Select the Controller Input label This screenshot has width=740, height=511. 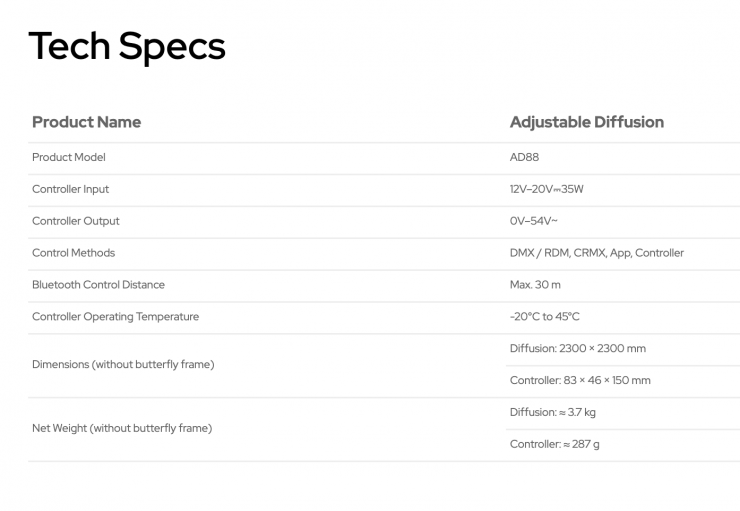click(x=70, y=189)
